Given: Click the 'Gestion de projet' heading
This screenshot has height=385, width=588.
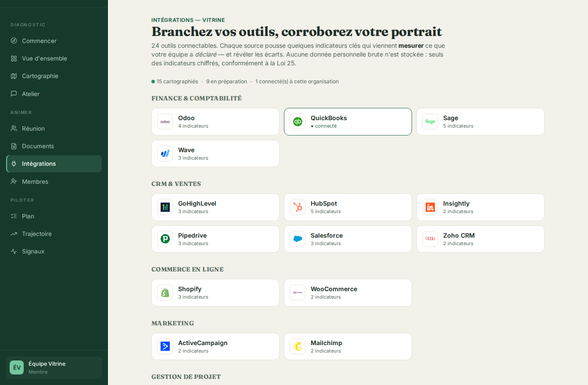Looking at the screenshot, I should tap(186, 377).
